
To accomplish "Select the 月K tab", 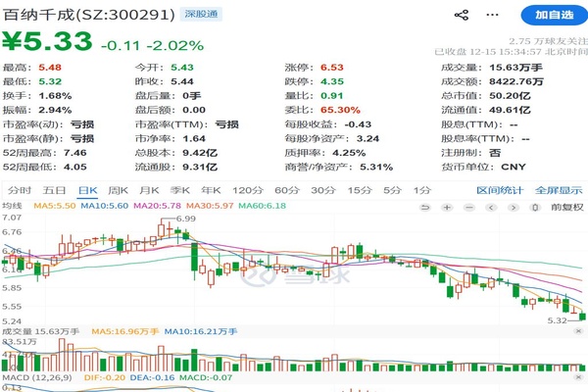I will tap(149, 190).
